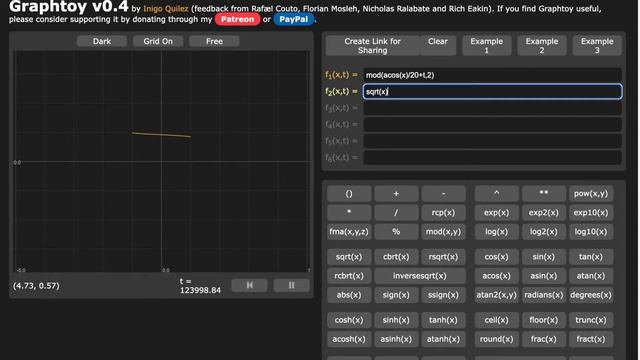Insert tanh(x) function

click(x=443, y=320)
